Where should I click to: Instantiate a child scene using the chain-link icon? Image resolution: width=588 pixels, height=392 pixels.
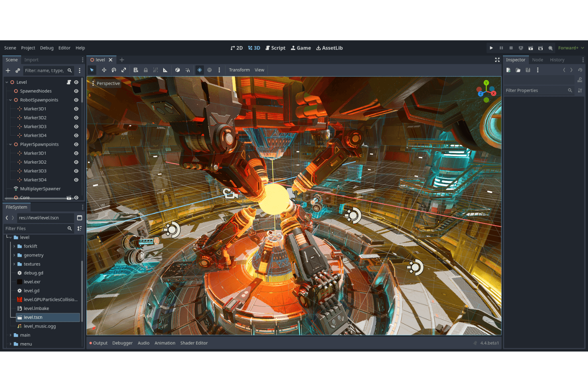click(x=17, y=70)
